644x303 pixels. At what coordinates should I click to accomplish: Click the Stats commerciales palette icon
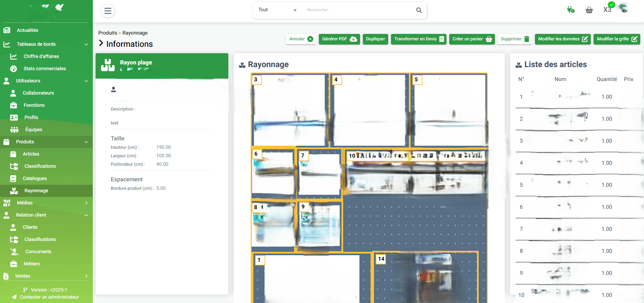click(x=14, y=68)
